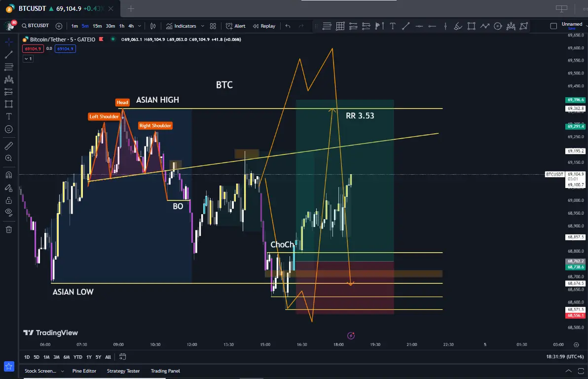Select the crosshair cursor tool

click(8, 41)
